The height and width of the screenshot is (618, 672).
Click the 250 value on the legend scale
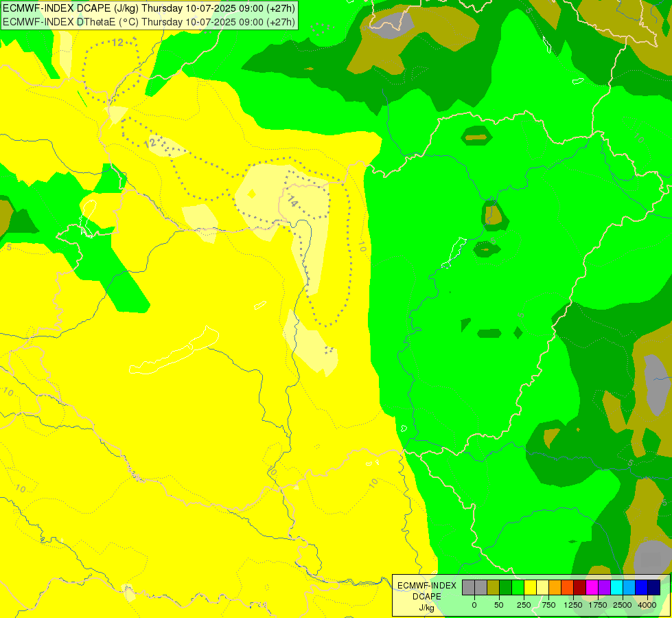[x=524, y=605]
